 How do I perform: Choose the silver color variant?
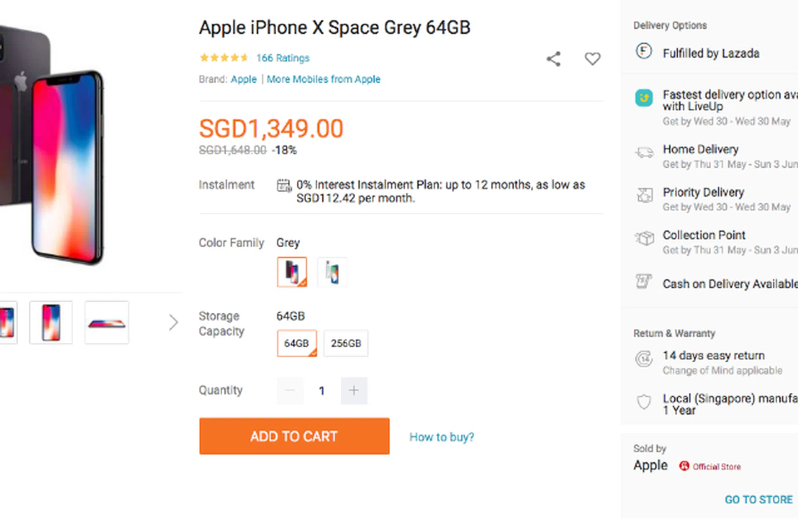point(332,272)
